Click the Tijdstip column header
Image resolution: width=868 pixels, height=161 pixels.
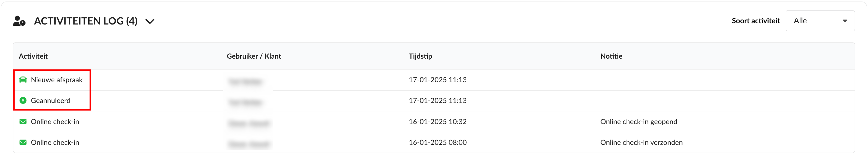[x=420, y=56]
